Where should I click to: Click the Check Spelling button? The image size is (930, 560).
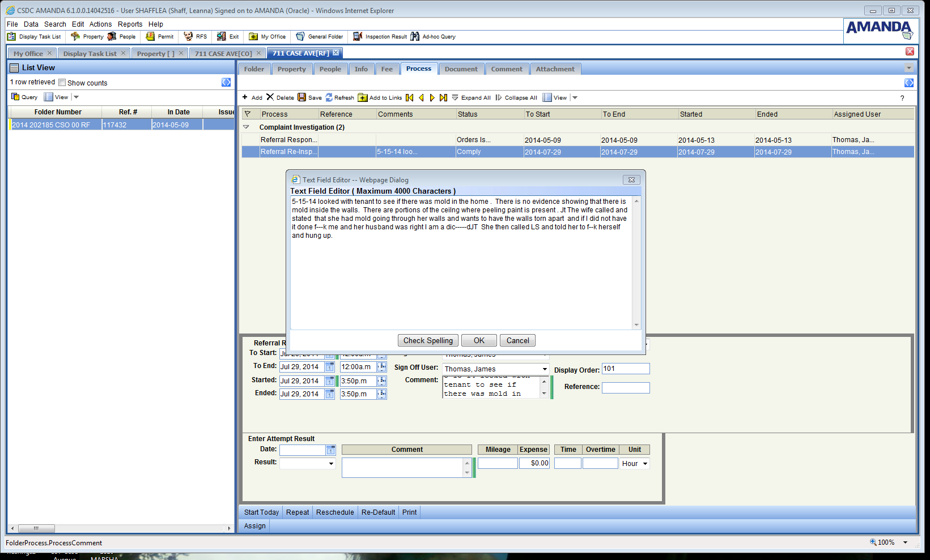point(428,340)
